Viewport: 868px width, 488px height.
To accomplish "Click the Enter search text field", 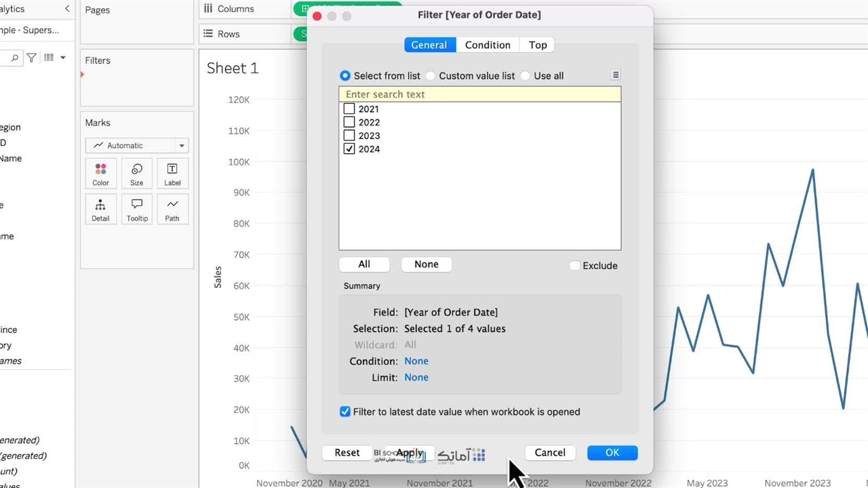I will (479, 94).
